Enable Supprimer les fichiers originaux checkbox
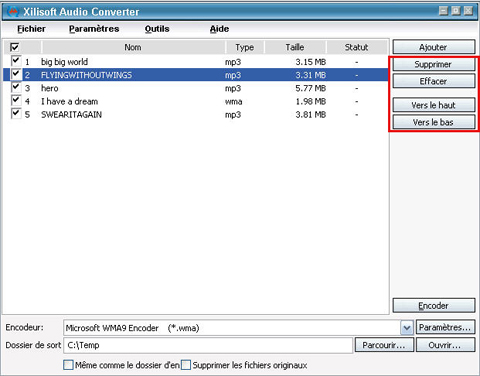The height and width of the screenshot is (376, 480). pos(186,365)
